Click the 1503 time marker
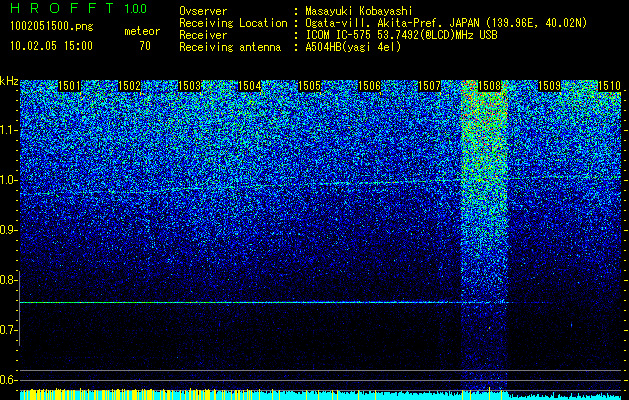Viewport: 629px width, 400px height. pos(189,86)
